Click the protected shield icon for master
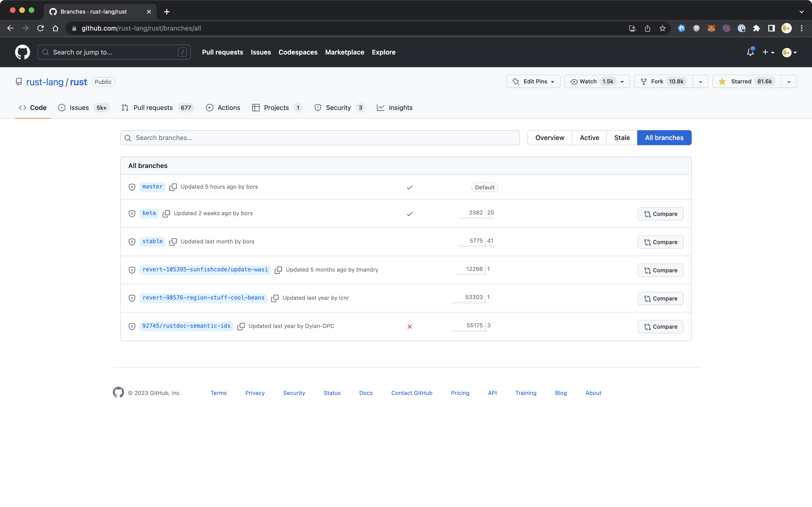 132,187
